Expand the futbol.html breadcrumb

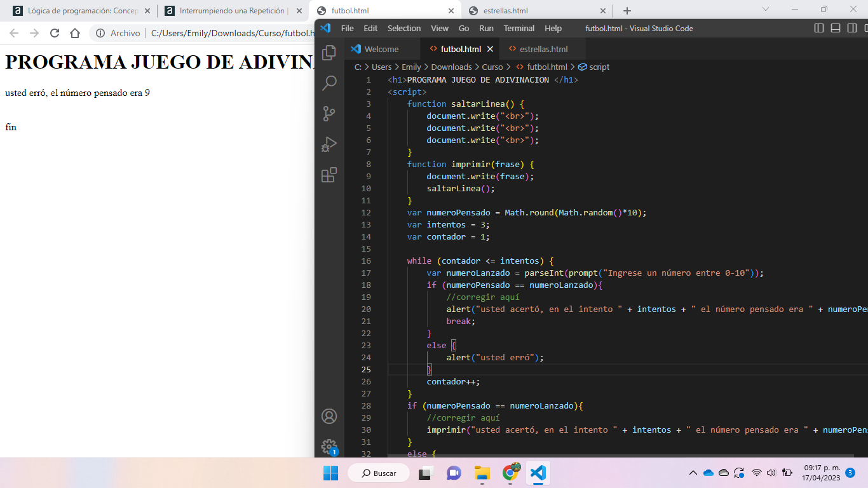click(541, 67)
